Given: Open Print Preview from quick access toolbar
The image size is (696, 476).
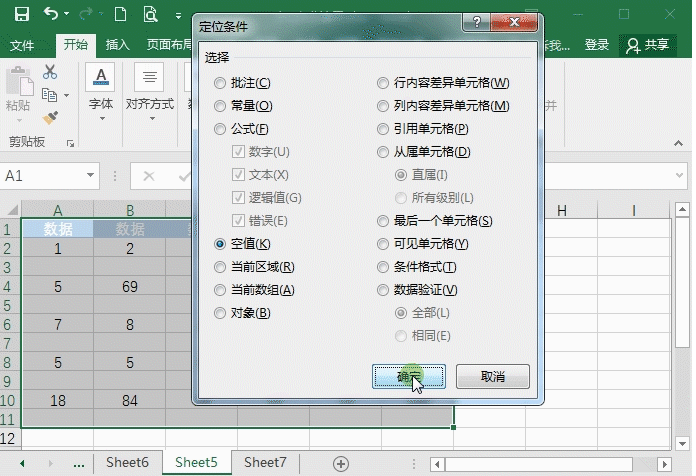Looking at the screenshot, I should tap(150, 14).
